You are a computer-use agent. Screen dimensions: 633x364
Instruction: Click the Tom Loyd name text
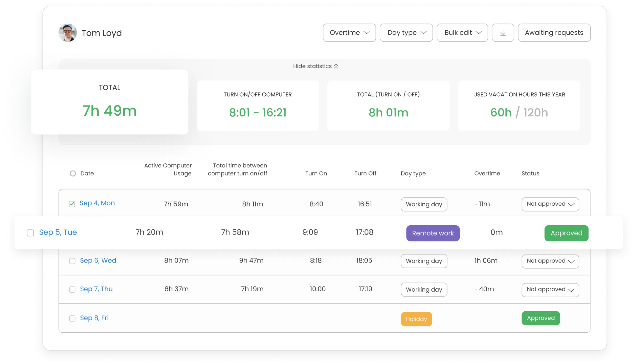pyautogui.click(x=102, y=33)
